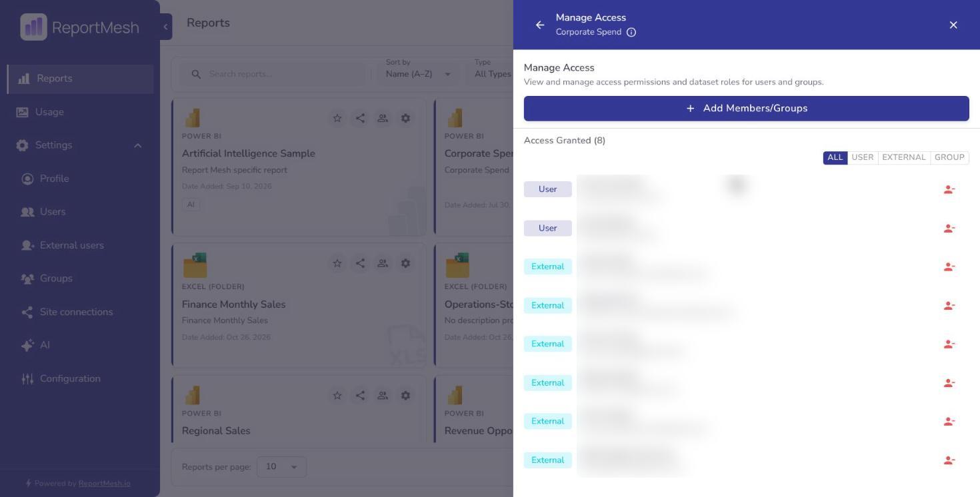Viewport: 980px width, 497px height.
Task: Remove access for the second User row
Action: [949, 228]
